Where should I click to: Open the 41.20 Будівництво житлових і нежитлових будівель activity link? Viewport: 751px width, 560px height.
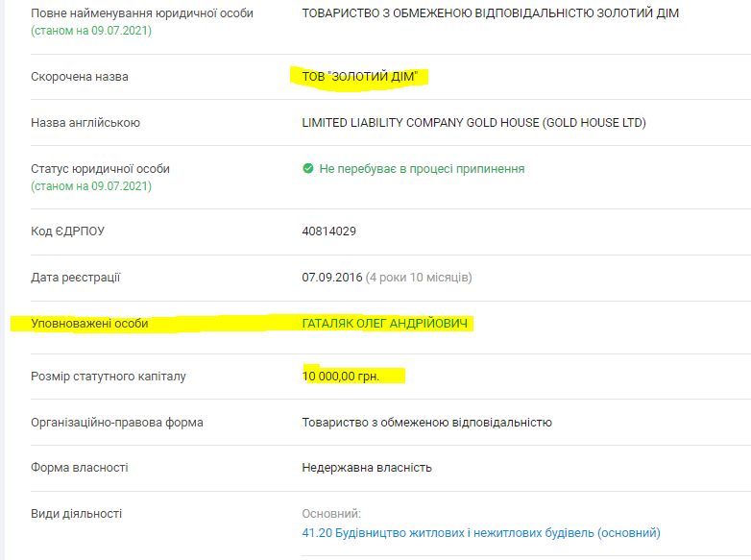pos(481,533)
